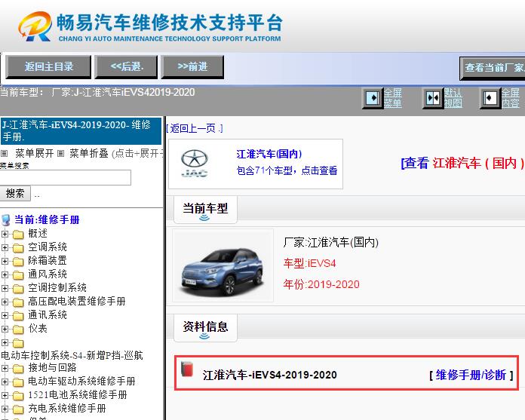Expand the 空调控制系统 tree node
The image size is (525, 420).
5,288
